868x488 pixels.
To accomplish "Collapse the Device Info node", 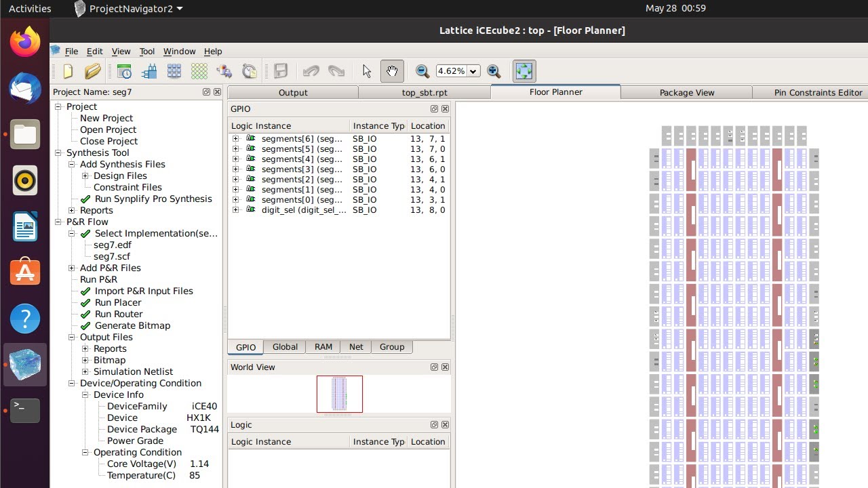I will coord(85,394).
